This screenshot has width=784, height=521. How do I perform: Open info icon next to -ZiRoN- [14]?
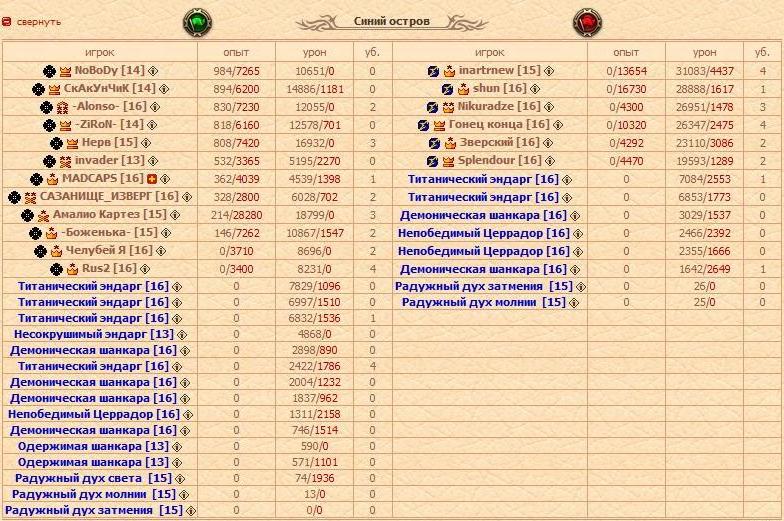click(x=152, y=125)
